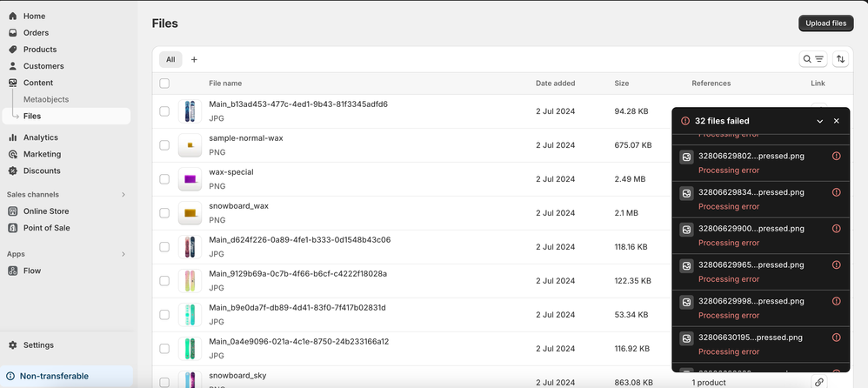868x388 pixels.
Task: Click the error info icon for 32806629834 file
Action: pyautogui.click(x=836, y=192)
